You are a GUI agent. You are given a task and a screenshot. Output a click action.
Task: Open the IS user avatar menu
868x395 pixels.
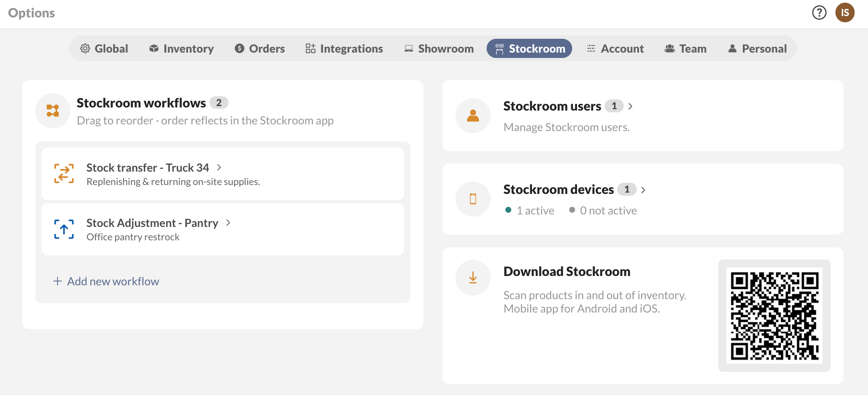[x=845, y=12]
